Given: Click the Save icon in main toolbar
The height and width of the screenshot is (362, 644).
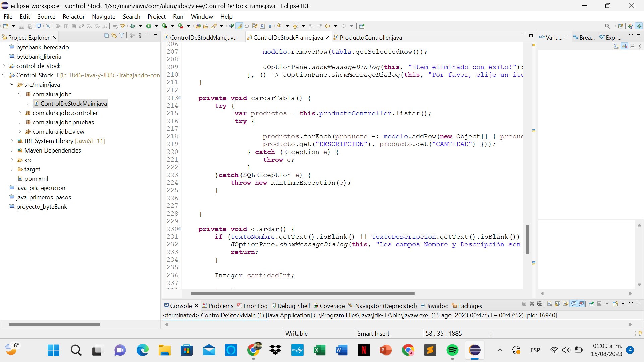Looking at the screenshot, I should click(x=21, y=26).
